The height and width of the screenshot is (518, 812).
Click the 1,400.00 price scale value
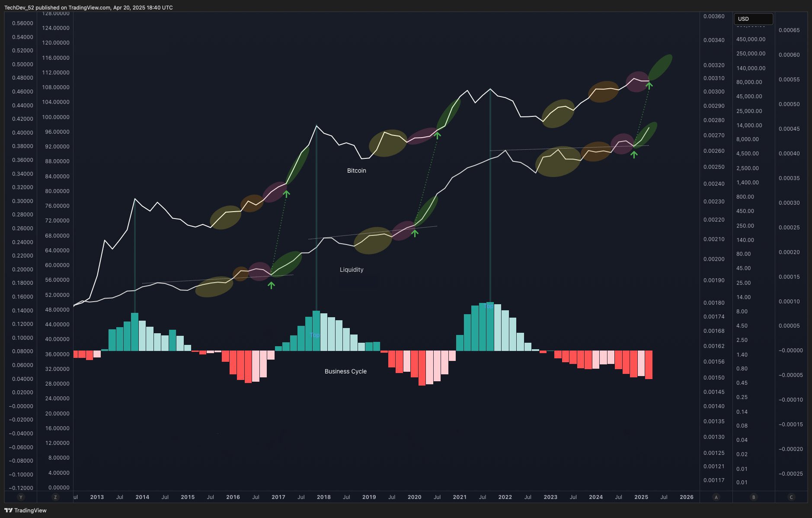[748, 183]
